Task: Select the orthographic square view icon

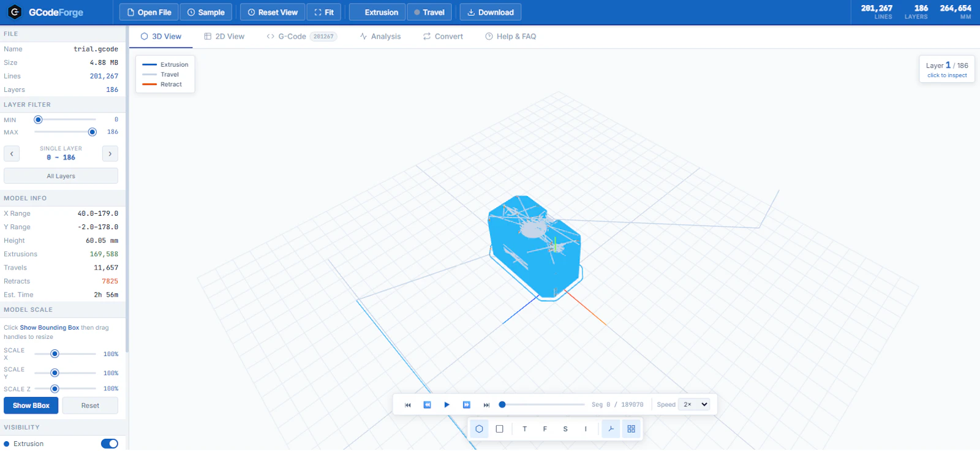Action: pos(500,429)
